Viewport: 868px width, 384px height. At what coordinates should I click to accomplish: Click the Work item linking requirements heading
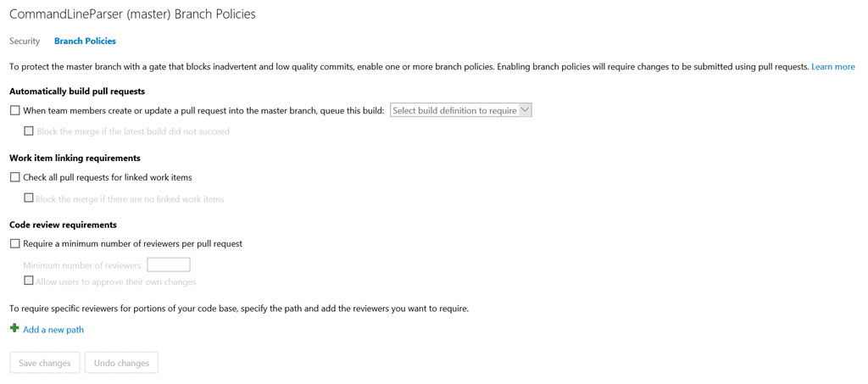tap(75, 159)
